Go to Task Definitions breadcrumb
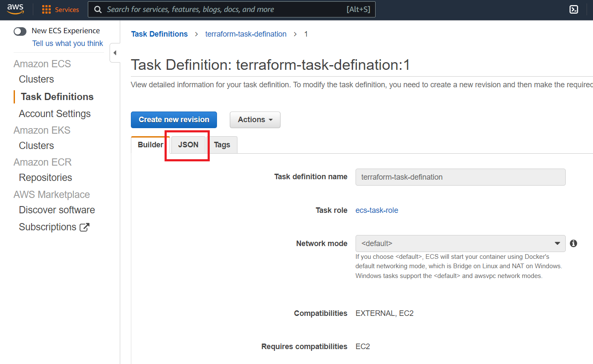Screen dimensions: 593x364 (x=159, y=34)
